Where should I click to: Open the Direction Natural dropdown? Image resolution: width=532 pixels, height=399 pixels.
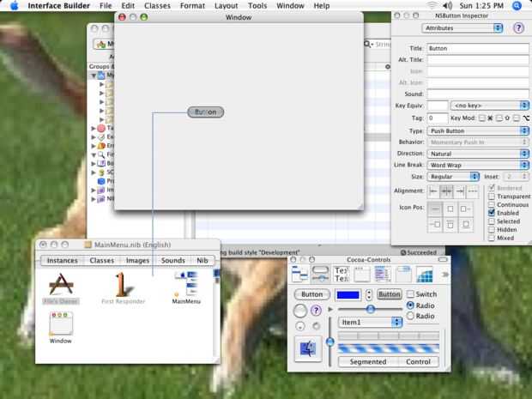point(478,154)
